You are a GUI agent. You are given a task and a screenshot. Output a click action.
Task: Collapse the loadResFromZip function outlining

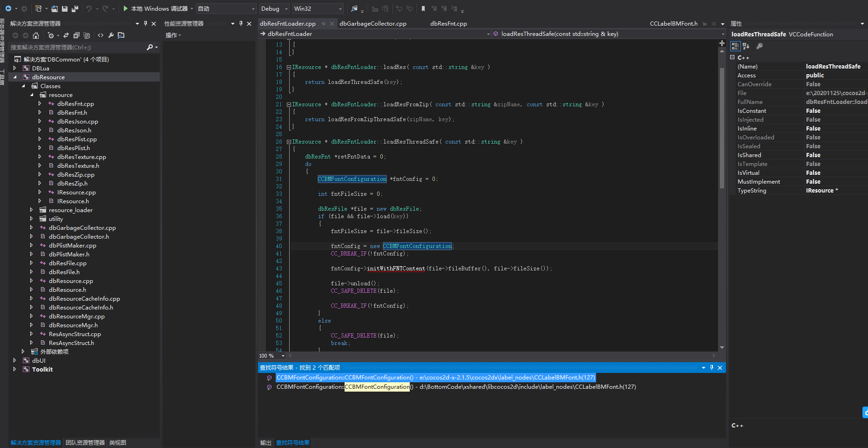[x=289, y=104]
